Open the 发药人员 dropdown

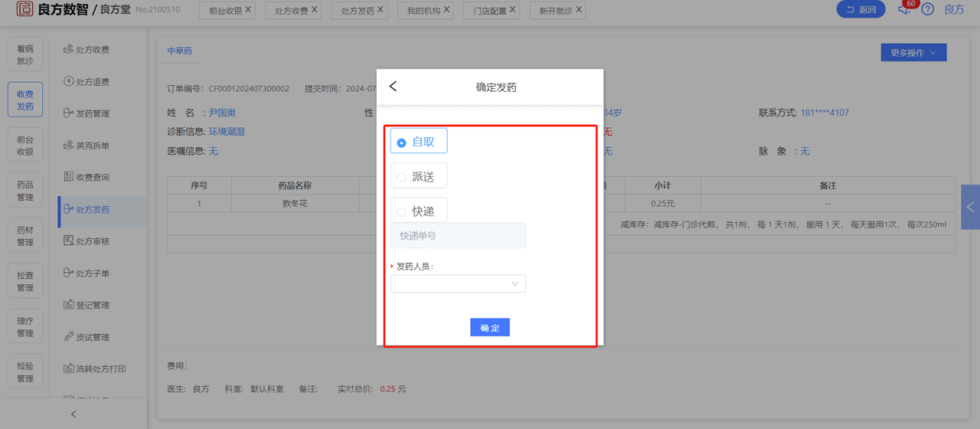[458, 284]
